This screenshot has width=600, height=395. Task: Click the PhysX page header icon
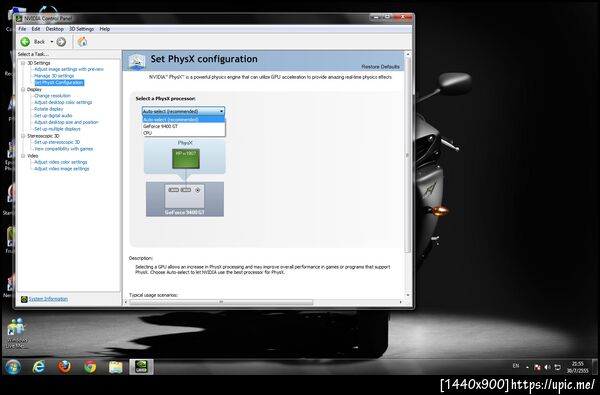coord(137,61)
